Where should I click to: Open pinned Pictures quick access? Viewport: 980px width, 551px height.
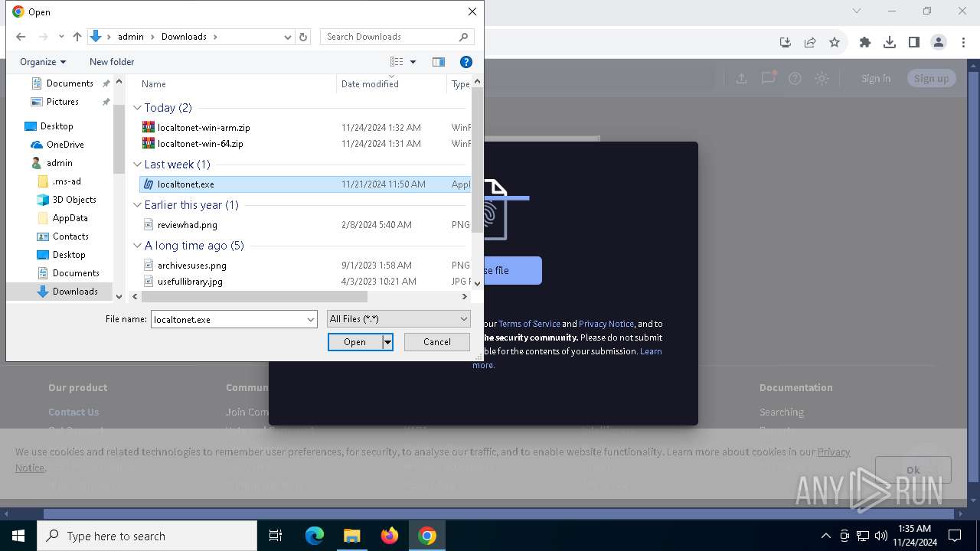tap(63, 102)
